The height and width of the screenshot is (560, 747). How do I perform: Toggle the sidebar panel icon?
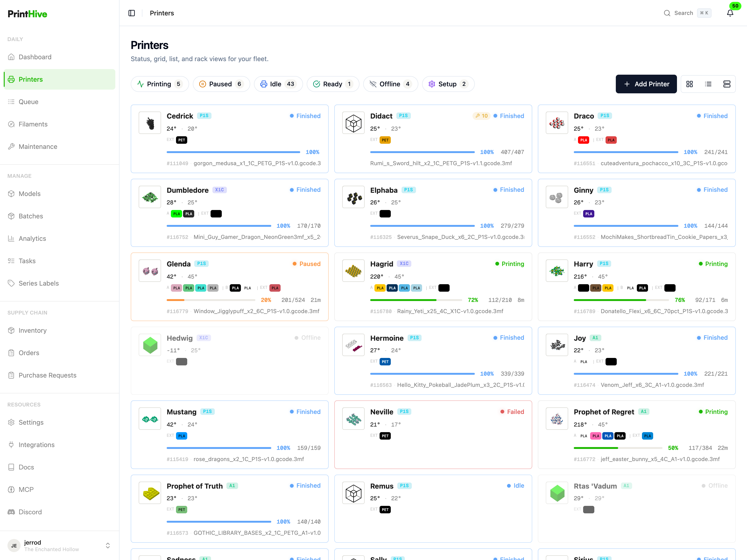[x=132, y=13]
